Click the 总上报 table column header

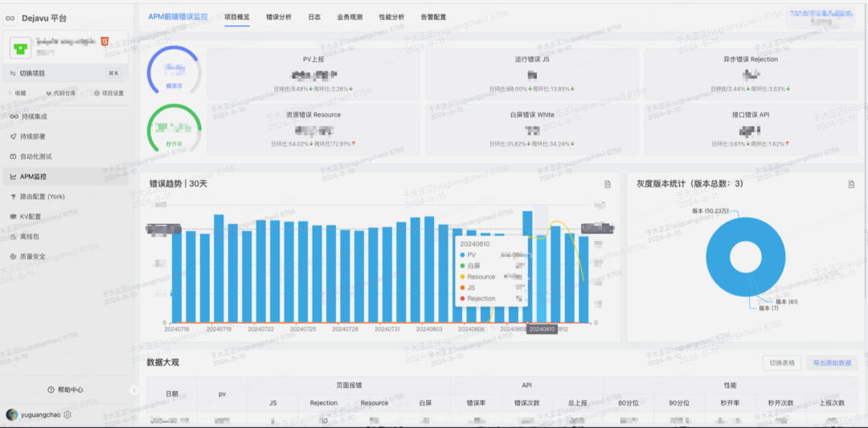pyautogui.click(x=578, y=403)
